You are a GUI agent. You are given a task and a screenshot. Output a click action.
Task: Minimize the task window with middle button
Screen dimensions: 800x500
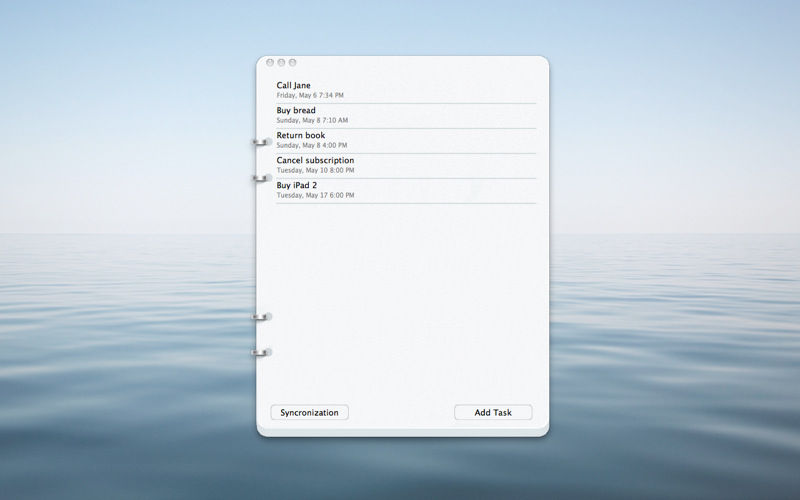click(281, 62)
